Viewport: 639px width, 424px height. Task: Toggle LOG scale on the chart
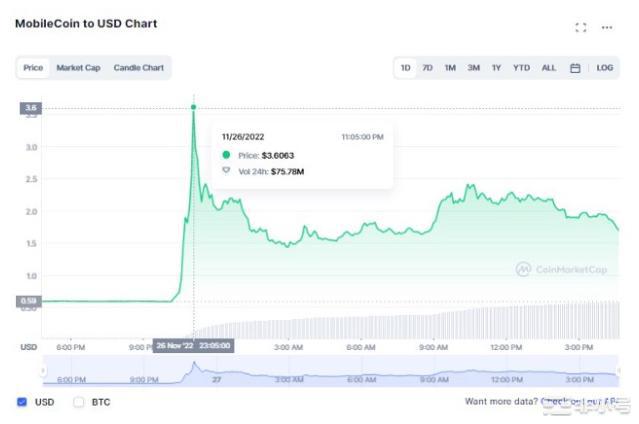(605, 68)
